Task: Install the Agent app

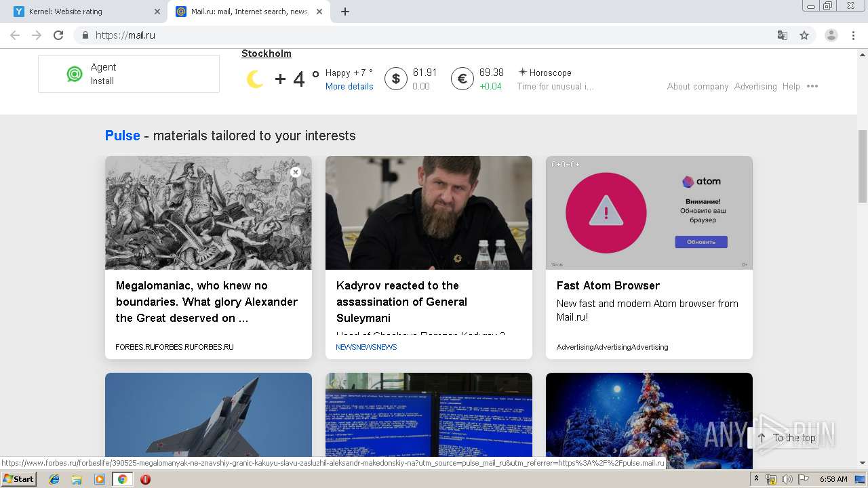Action: (102, 81)
